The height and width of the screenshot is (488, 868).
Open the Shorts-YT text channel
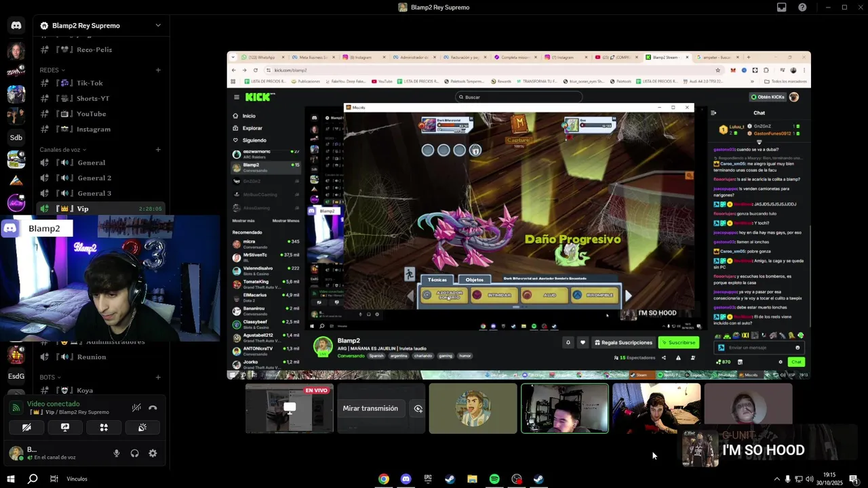[x=101, y=99]
